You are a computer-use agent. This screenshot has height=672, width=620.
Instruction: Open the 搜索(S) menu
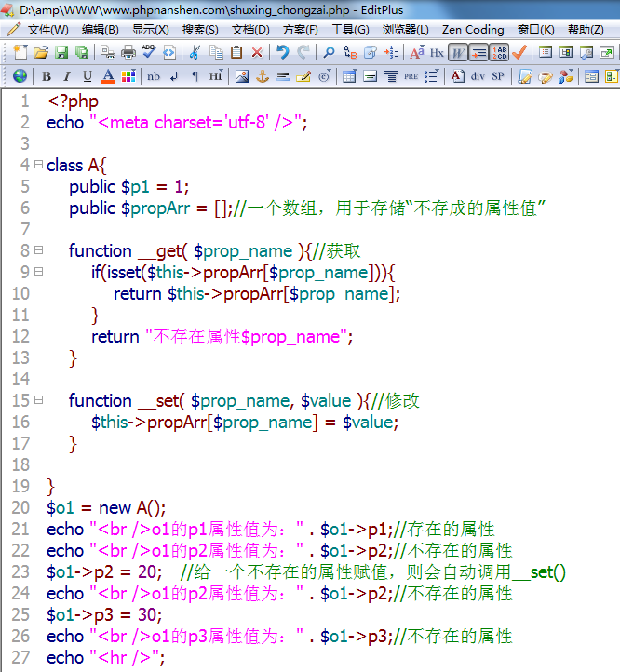pos(200,30)
